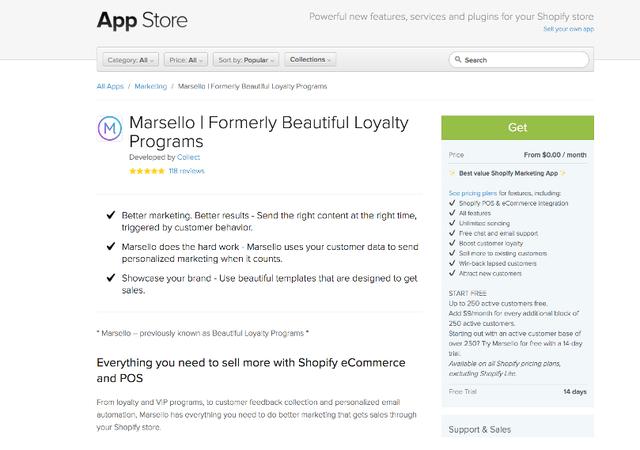Click the Marsello M logo icon
Screen dimensions: 640x450
tap(110, 128)
